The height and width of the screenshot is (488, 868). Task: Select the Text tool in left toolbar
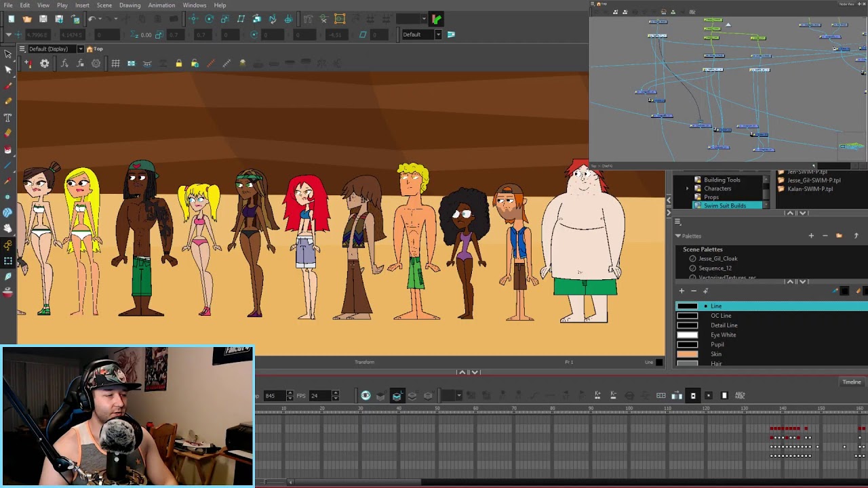(x=8, y=117)
